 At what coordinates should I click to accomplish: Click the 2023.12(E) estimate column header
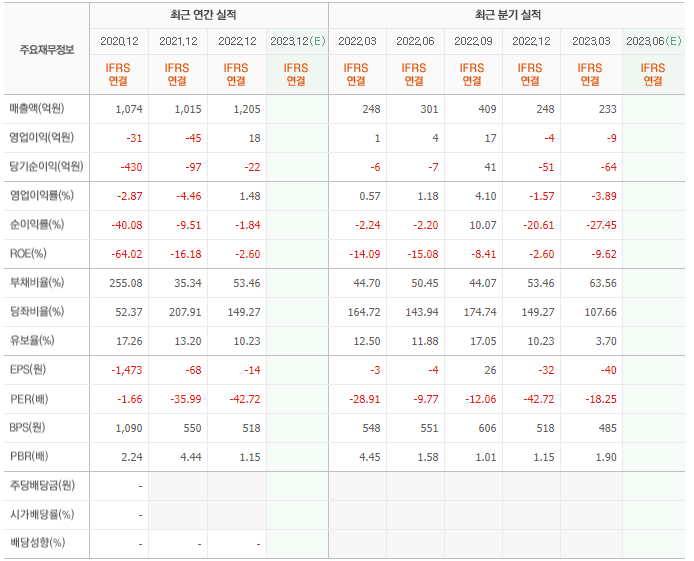coord(298,41)
